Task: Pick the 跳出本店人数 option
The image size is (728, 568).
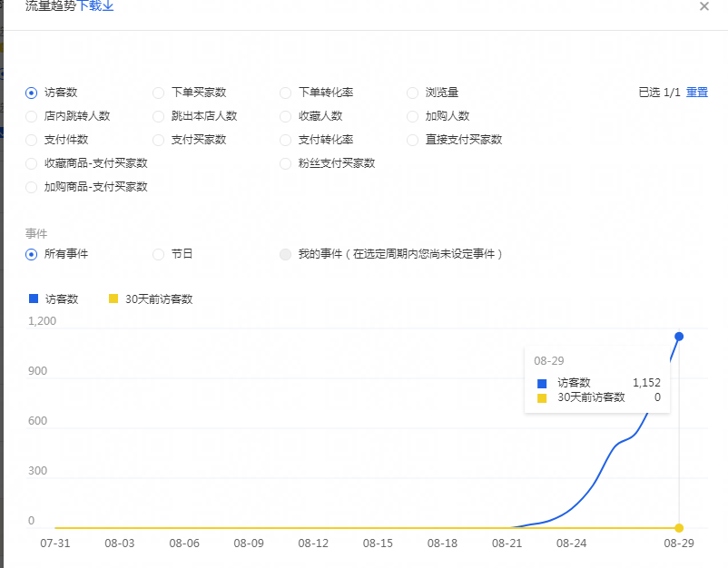Action: (159, 116)
